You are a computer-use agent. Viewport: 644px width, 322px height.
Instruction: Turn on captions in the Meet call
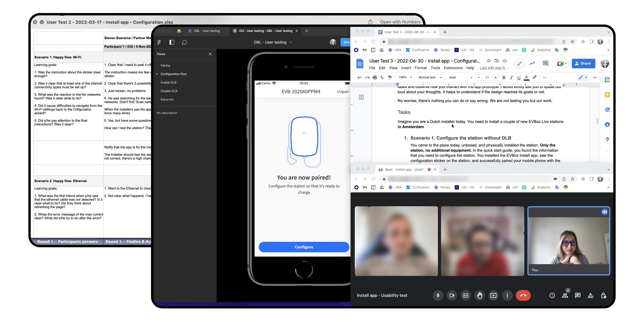tap(466, 295)
